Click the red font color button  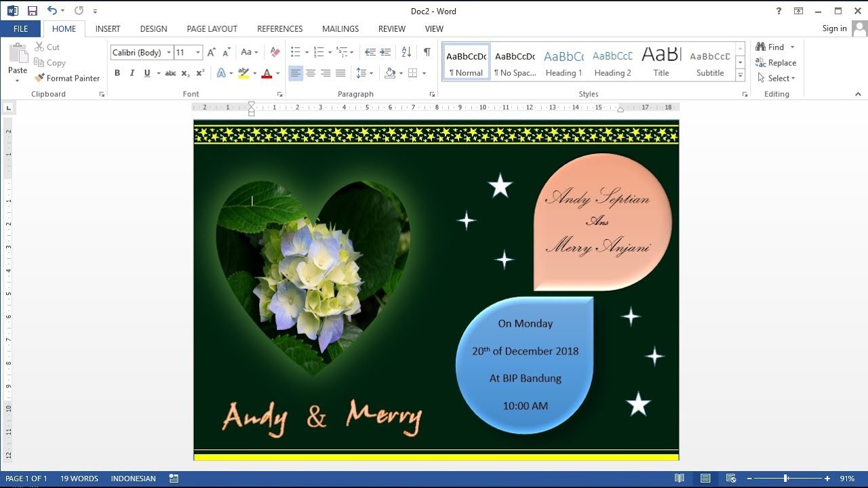267,73
